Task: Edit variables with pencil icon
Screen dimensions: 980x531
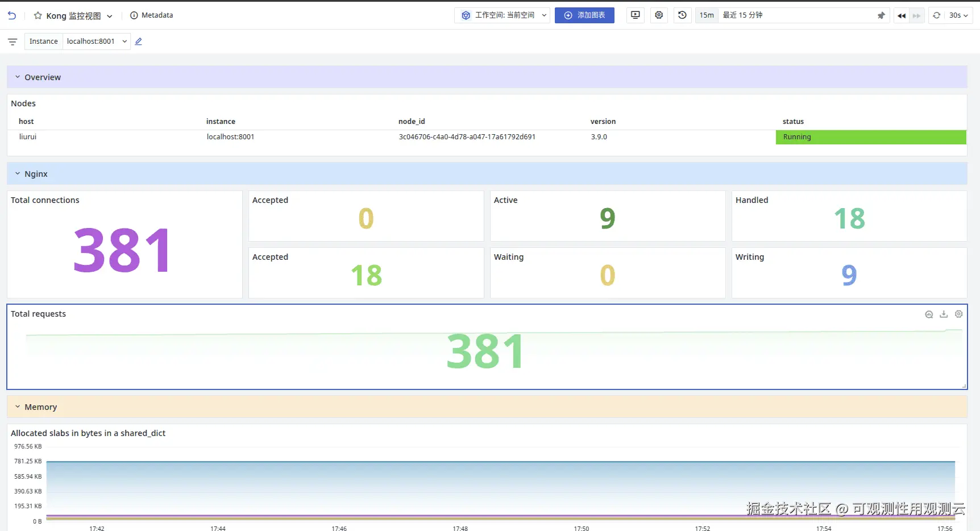Action: [139, 42]
